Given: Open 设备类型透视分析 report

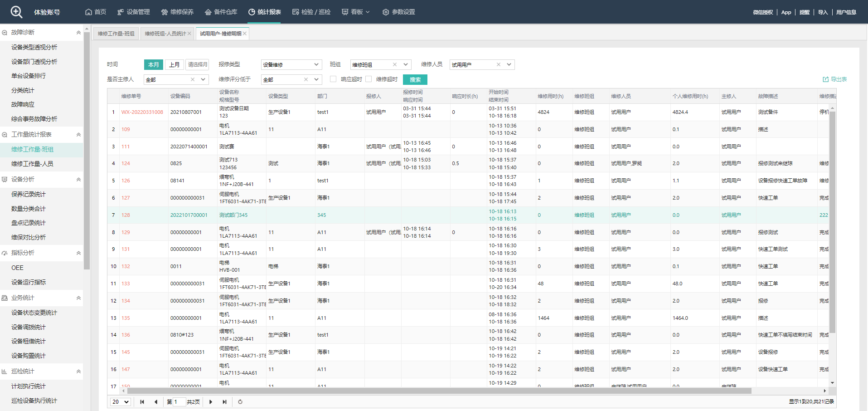Looking at the screenshot, I should coord(34,47).
